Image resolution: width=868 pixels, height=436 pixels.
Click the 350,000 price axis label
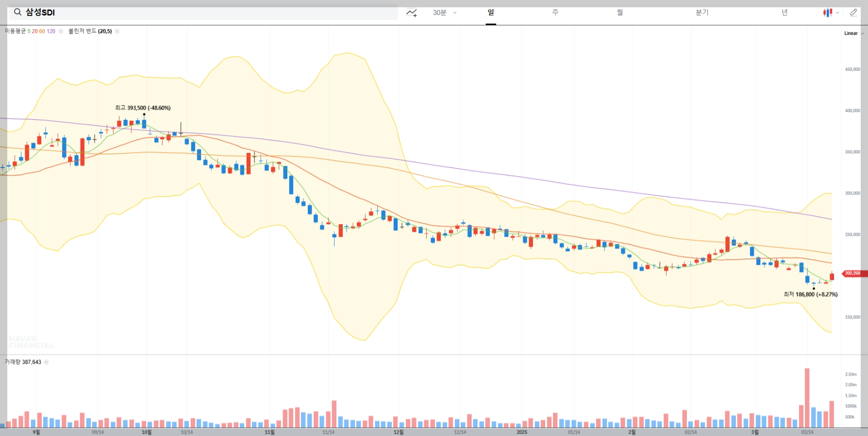tap(852, 152)
